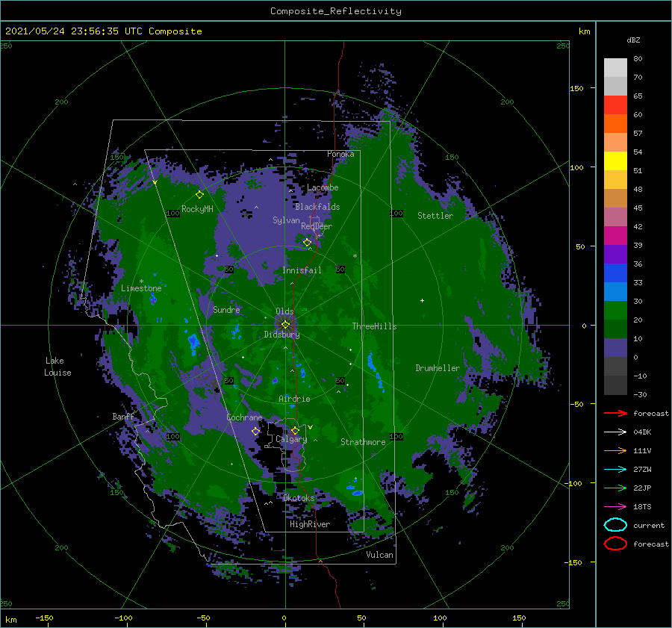672x628 pixels.
Task: Click the Innisfail label on map
Action: coord(302,270)
